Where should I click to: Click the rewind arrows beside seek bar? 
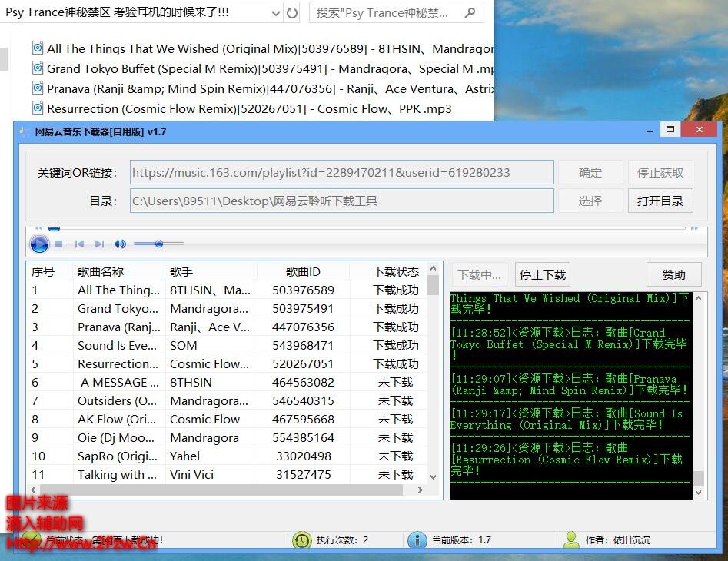[x=39, y=228]
